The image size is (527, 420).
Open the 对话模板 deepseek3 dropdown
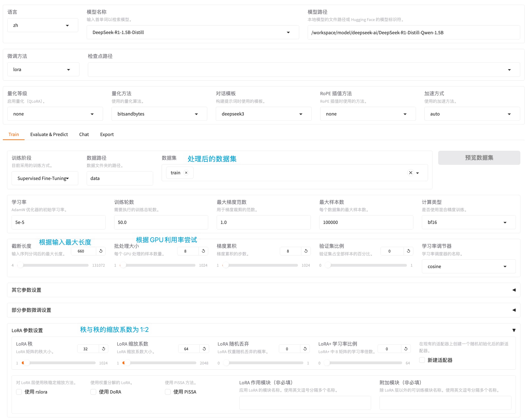(x=263, y=114)
